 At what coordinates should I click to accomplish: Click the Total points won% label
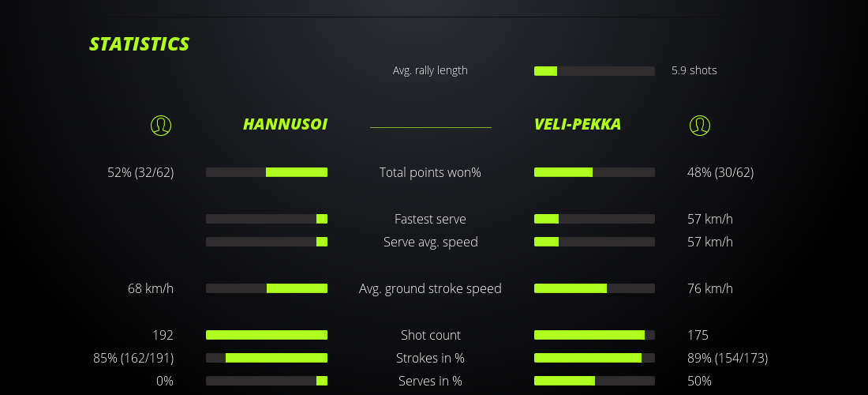point(430,172)
